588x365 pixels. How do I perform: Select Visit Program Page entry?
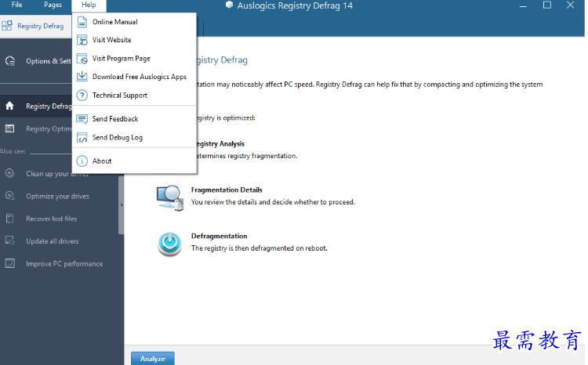(134, 59)
